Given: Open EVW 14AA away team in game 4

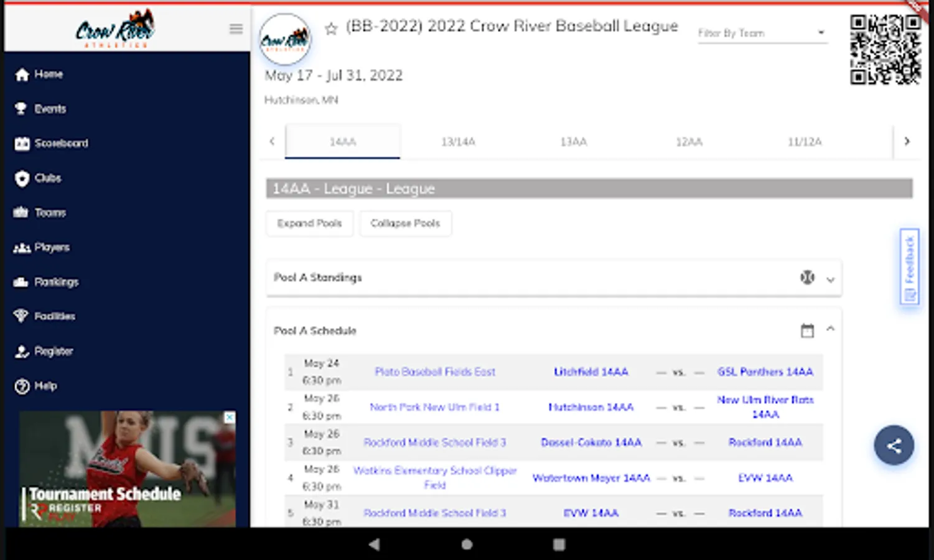Looking at the screenshot, I should click(765, 478).
